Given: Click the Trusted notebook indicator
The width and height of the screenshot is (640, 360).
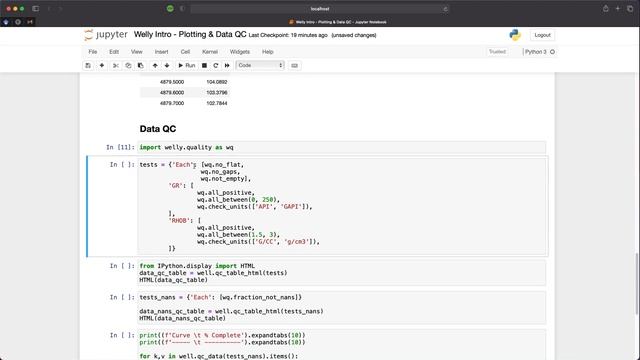Looking at the screenshot, I should pyautogui.click(x=497, y=52).
